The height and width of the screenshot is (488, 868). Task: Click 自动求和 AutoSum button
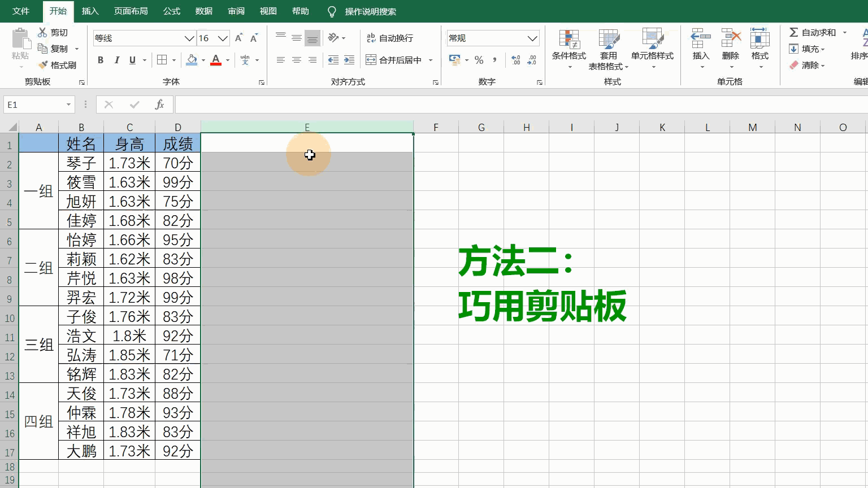[x=813, y=32]
